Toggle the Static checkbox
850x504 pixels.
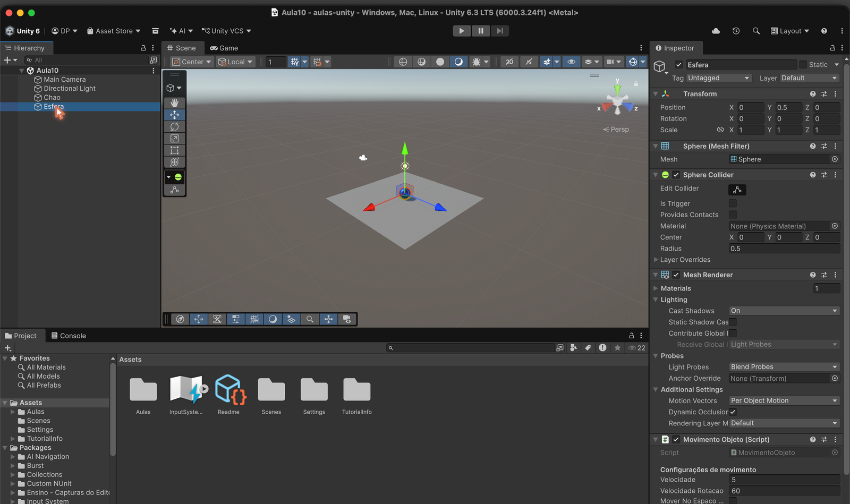pyautogui.click(x=803, y=65)
